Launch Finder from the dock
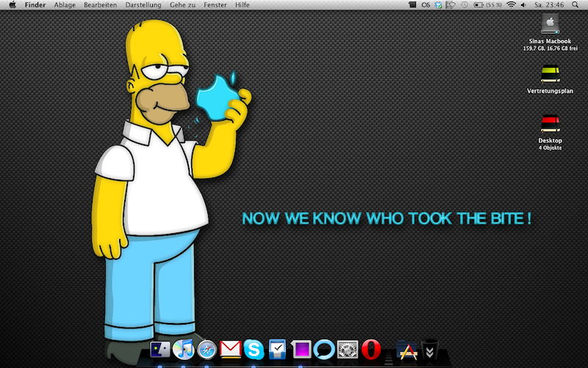The width and height of the screenshot is (588, 368). tap(160, 349)
